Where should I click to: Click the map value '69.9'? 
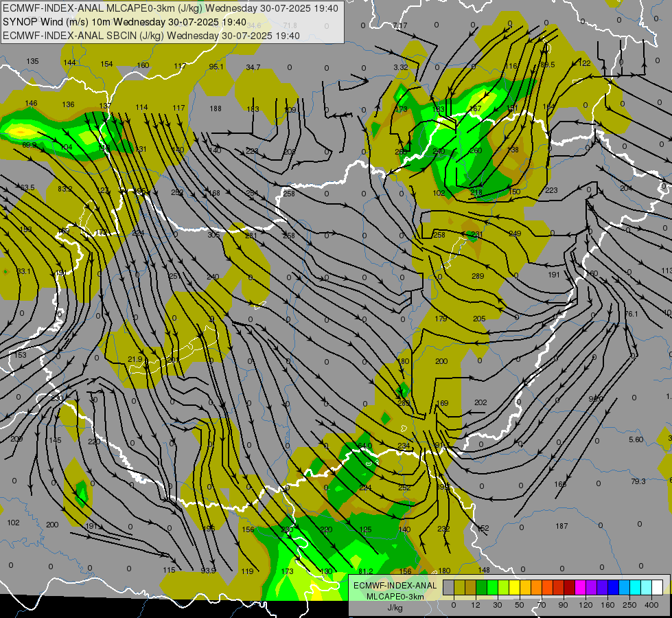click(x=29, y=146)
